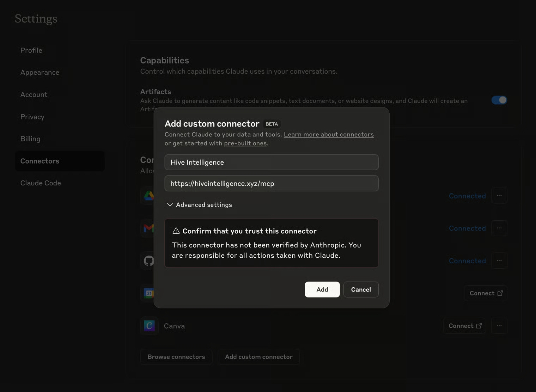
Task: Open Profile settings section
Action: [31, 50]
